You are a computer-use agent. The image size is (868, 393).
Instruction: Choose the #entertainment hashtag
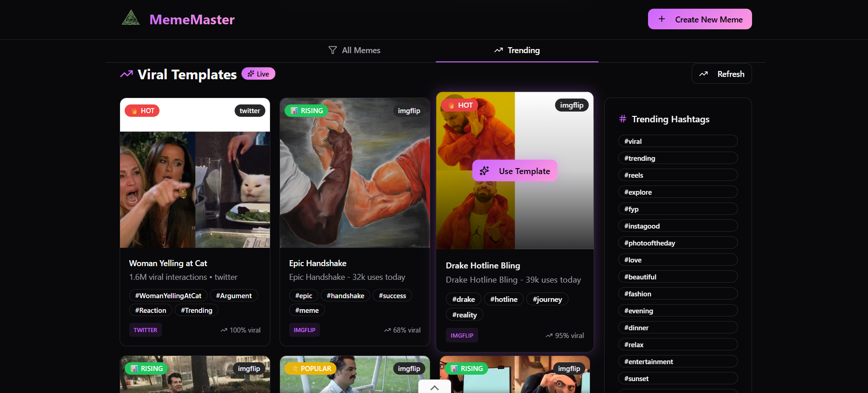[678, 361]
